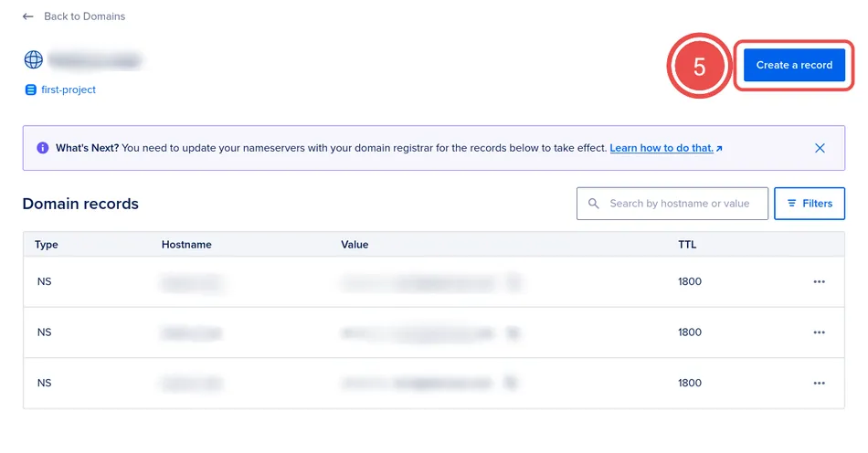Expand the actions menu for third NS record
The width and height of the screenshot is (868, 453).
click(x=819, y=384)
